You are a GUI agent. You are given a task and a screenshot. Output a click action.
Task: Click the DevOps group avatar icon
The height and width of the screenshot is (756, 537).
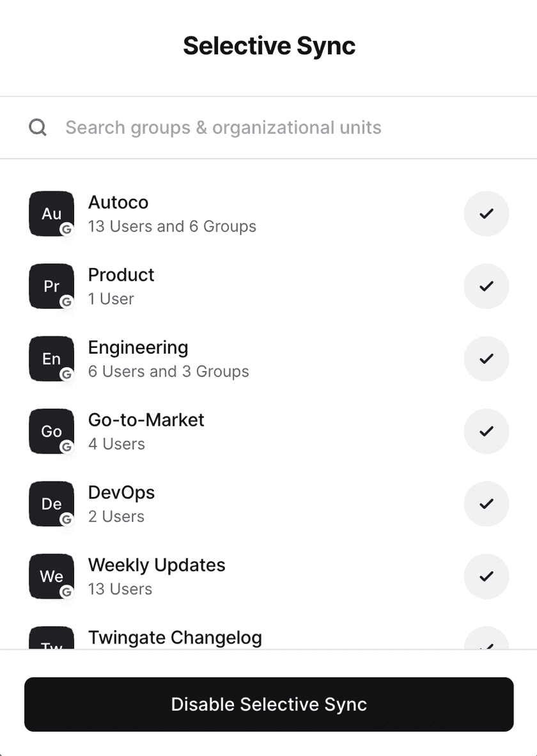point(51,503)
